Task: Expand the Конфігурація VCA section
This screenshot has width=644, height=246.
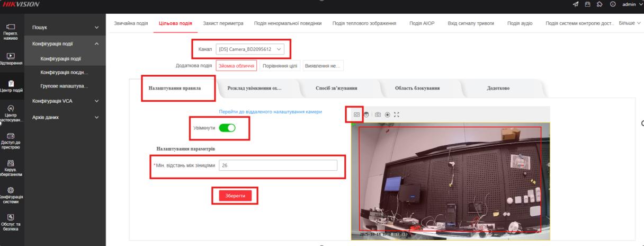Action: (65, 101)
